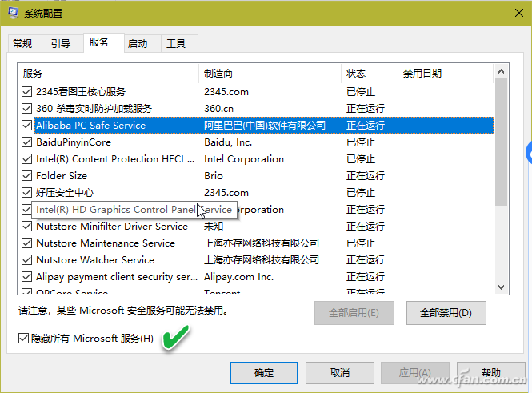This screenshot has height=393, width=532.
Task: Uncheck 2345看图王核心服务 checkbox
Action: point(27,91)
